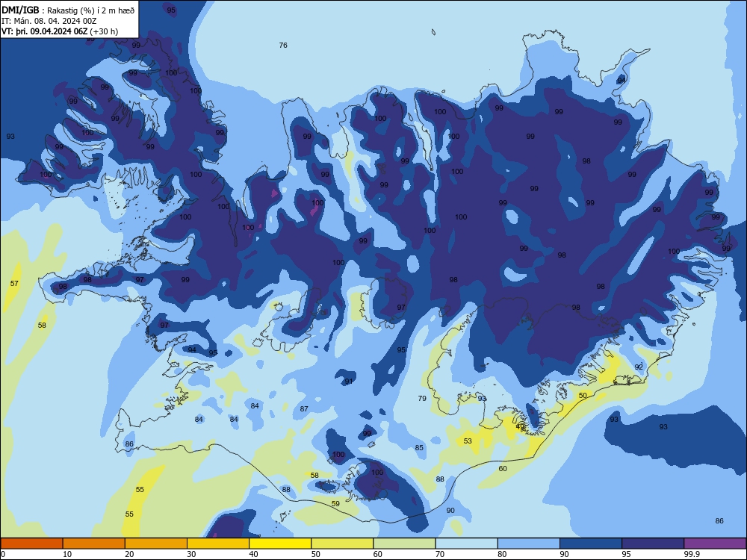Pick the pale yellow 50–60 legend swatch
The height and width of the screenshot is (560, 747).
[342, 544]
